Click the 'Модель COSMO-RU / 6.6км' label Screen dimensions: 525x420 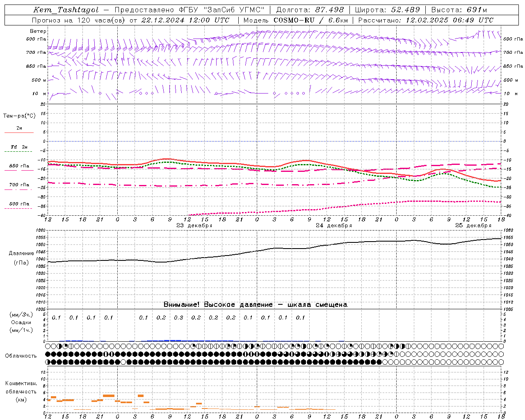pyautogui.click(x=296, y=20)
